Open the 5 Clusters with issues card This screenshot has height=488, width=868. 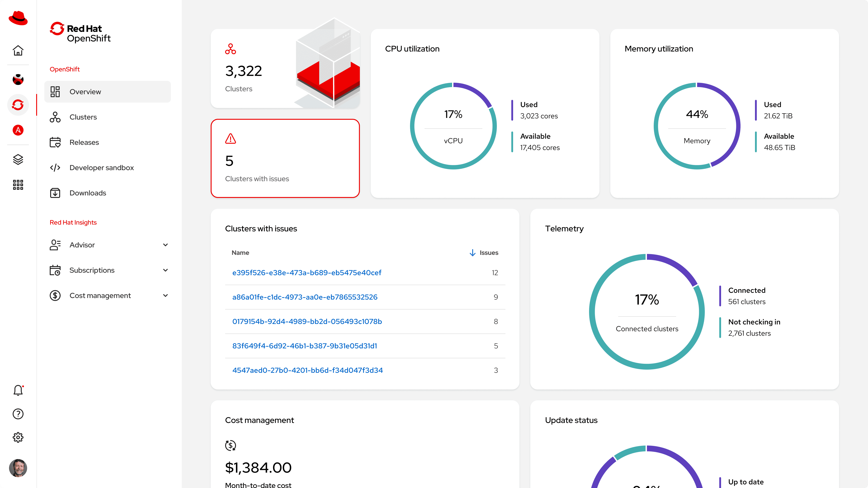[x=285, y=158]
